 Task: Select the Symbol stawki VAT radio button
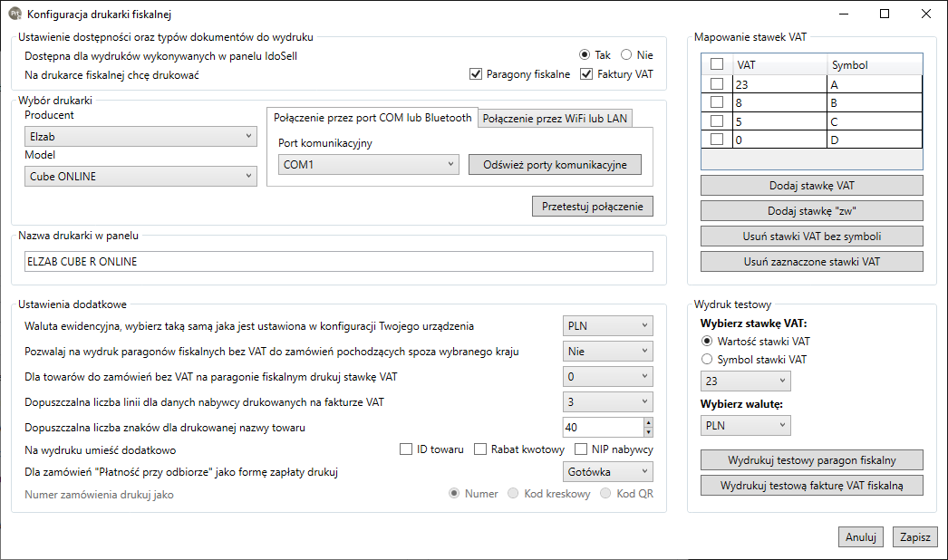[x=708, y=360]
